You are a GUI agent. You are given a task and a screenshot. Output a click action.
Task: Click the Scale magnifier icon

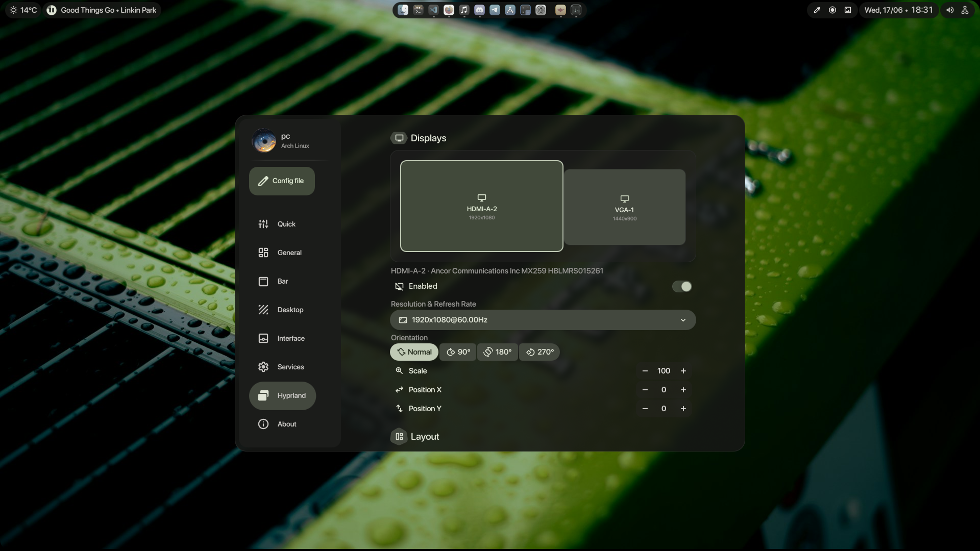tap(399, 371)
